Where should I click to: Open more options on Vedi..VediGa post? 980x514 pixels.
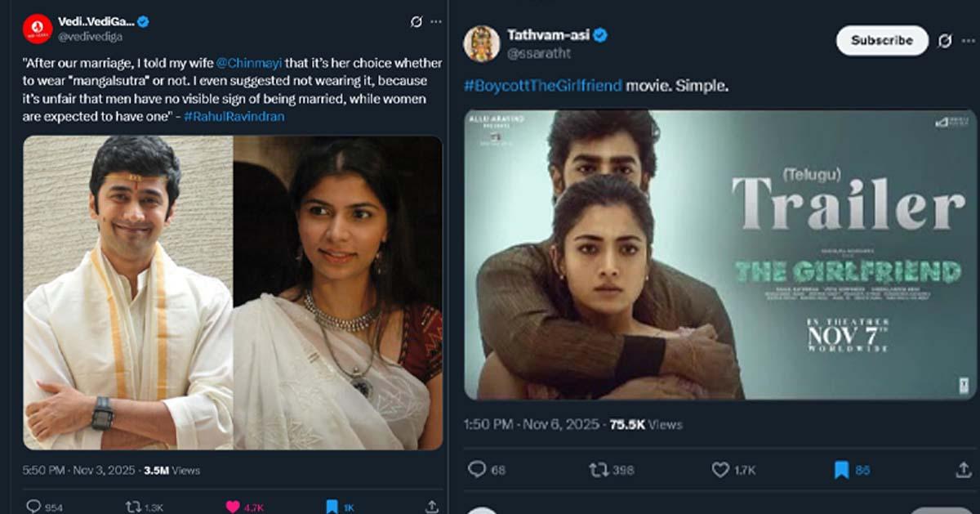coord(436,22)
